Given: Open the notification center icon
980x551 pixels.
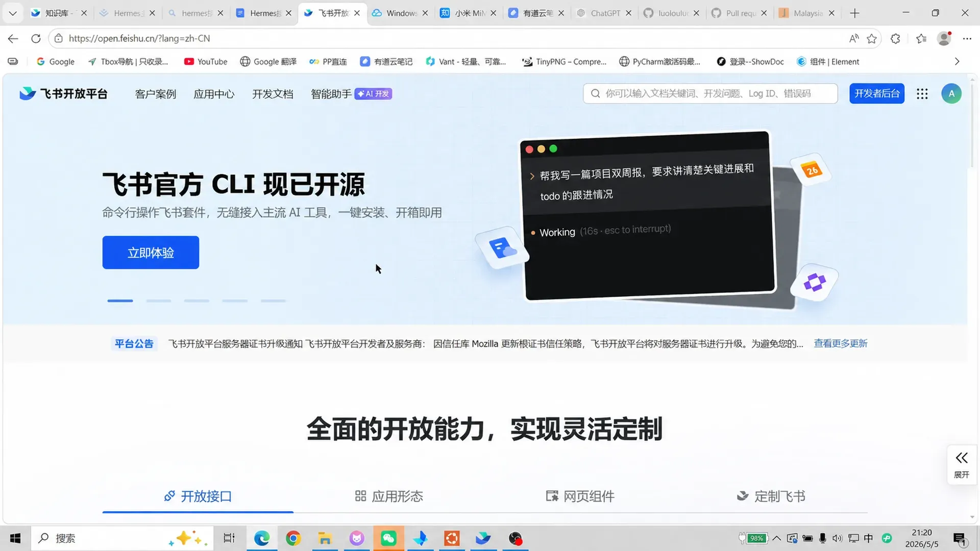Looking at the screenshot, I should pyautogui.click(x=960, y=539).
